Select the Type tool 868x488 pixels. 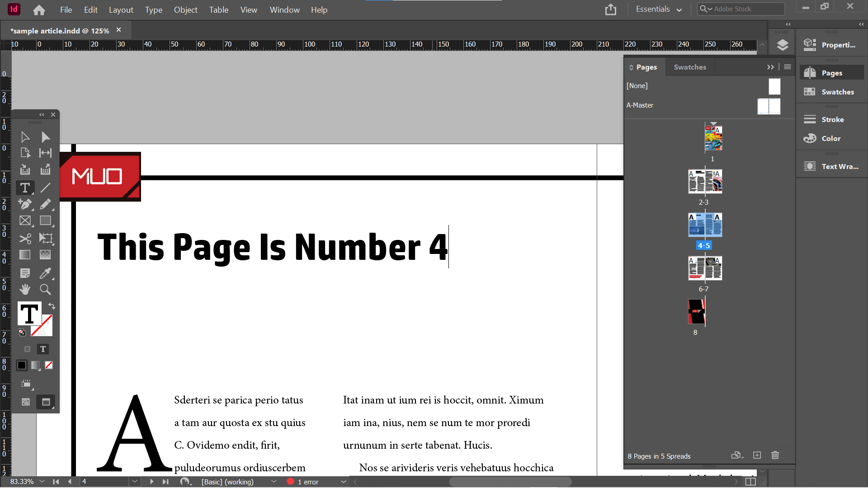[25, 188]
